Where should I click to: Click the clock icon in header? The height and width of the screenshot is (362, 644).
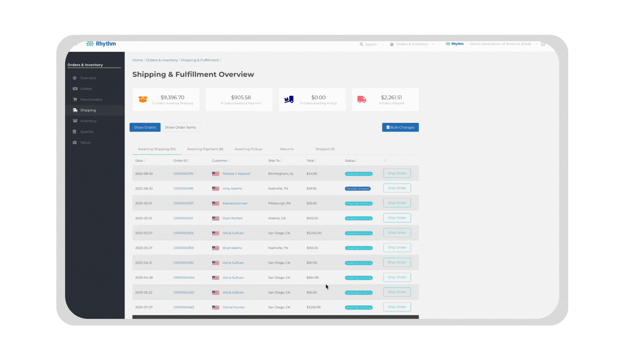(x=543, y=44)
